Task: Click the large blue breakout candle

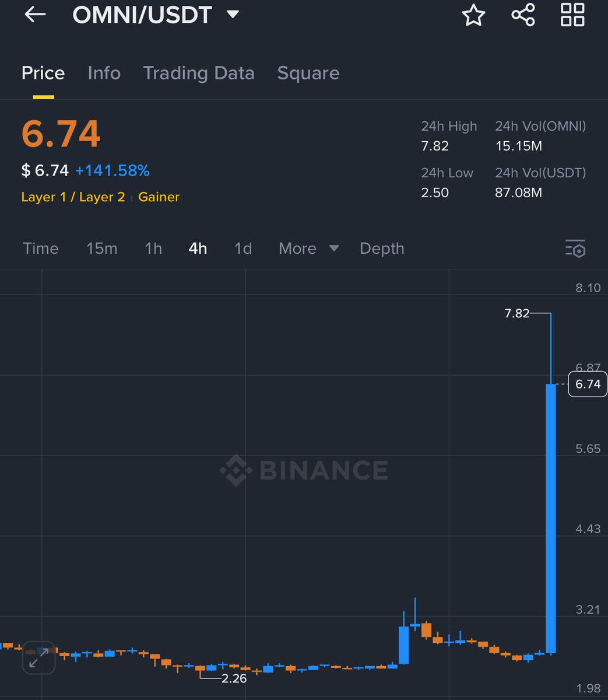Action: point(551,518)
